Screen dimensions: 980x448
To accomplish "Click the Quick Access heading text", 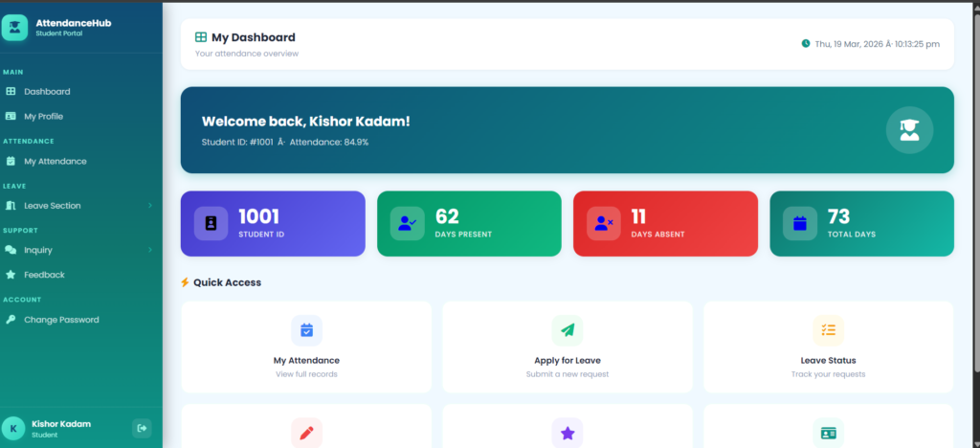I will pyautogui.click(x=227, y=282).
